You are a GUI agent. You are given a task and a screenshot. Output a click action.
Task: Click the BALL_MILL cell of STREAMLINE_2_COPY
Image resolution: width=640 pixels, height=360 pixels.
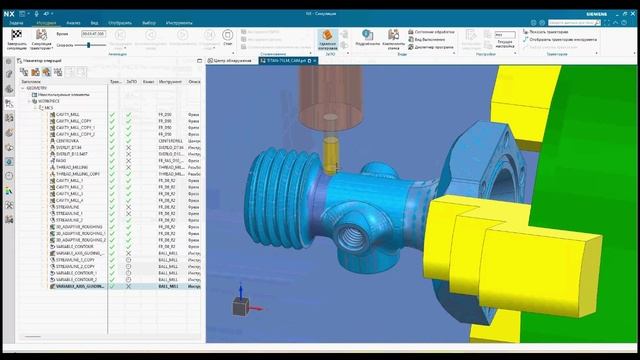[168, 266]
